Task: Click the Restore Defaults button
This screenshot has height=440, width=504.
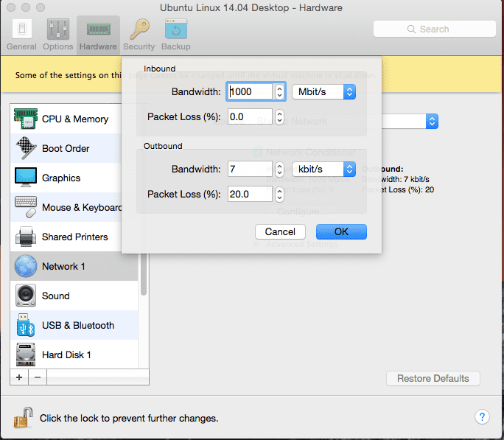Action: [433, 378]
